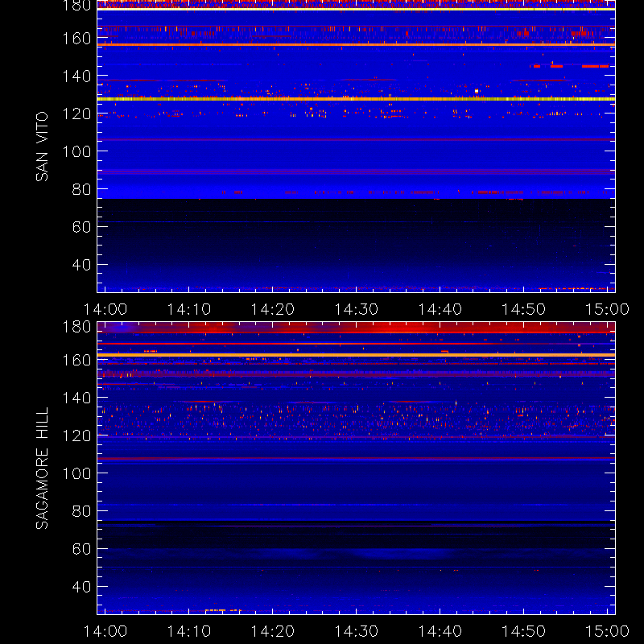
Task: Pick the 120 tick label on Sagamore Hill axis
Action: coord(76,436)
